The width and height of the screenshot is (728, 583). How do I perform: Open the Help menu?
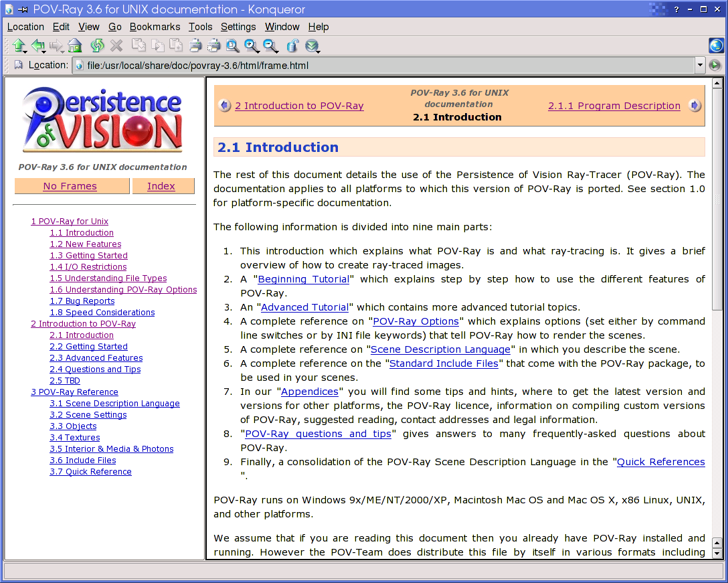tap(318, 27)
